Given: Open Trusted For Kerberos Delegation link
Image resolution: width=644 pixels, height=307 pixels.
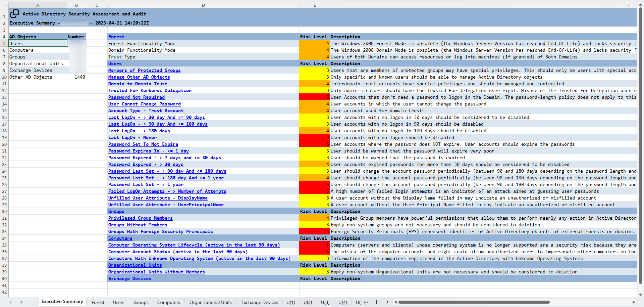Looking at the screenshot, I should point(150,90).
